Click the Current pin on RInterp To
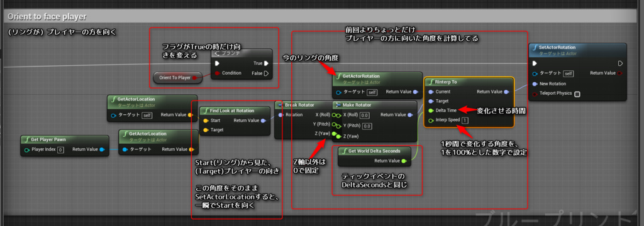Screen dimensions: 644x226 click(430, 92)
